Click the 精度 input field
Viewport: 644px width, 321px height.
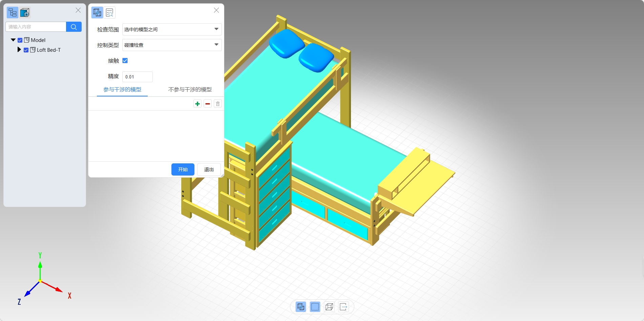138,77
